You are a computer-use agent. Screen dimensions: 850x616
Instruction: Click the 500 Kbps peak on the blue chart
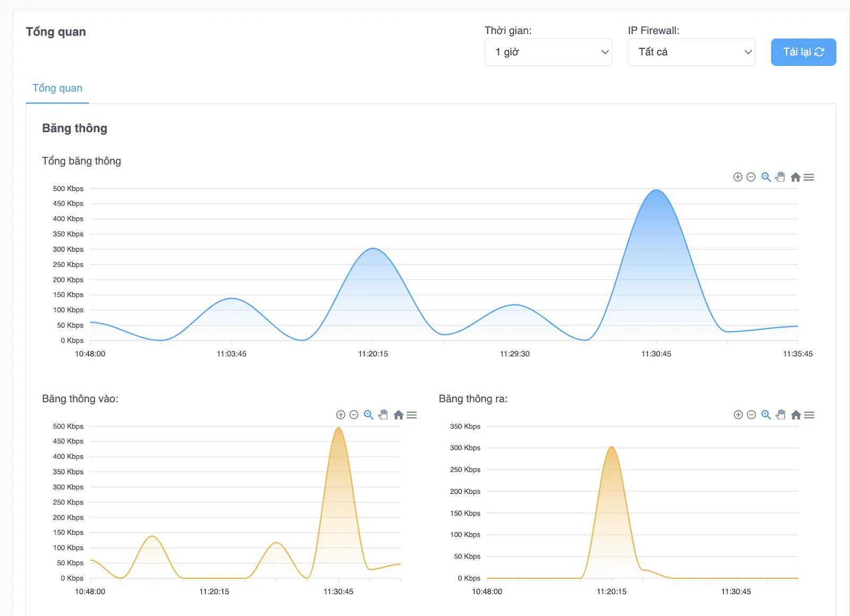click(657, 190)
